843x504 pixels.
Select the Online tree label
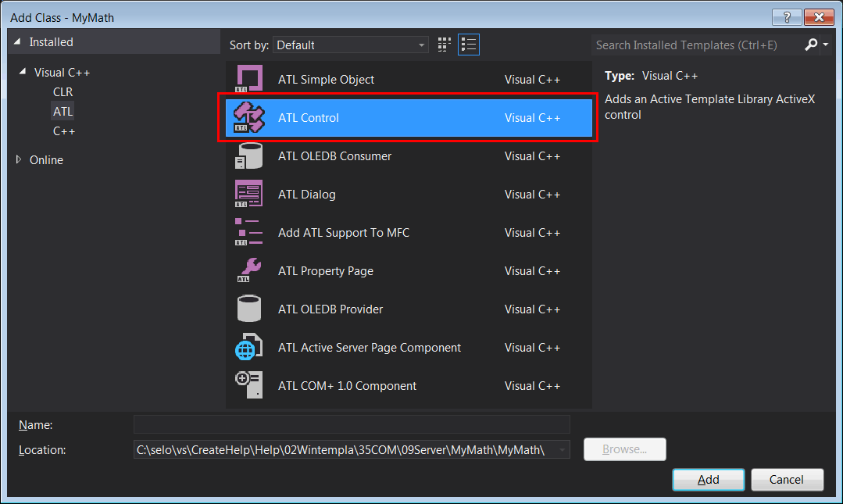click(x=46, y=159)
